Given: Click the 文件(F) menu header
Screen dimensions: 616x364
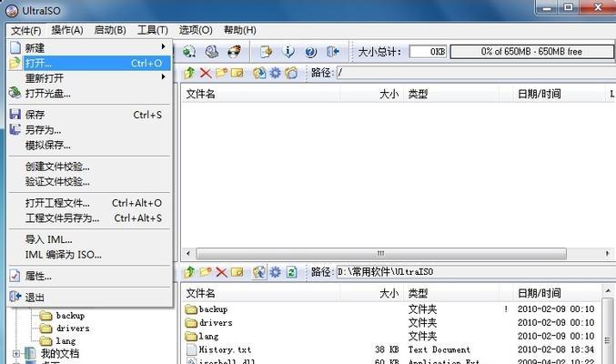Looking at the screenshot, I should tap(25, 30).
